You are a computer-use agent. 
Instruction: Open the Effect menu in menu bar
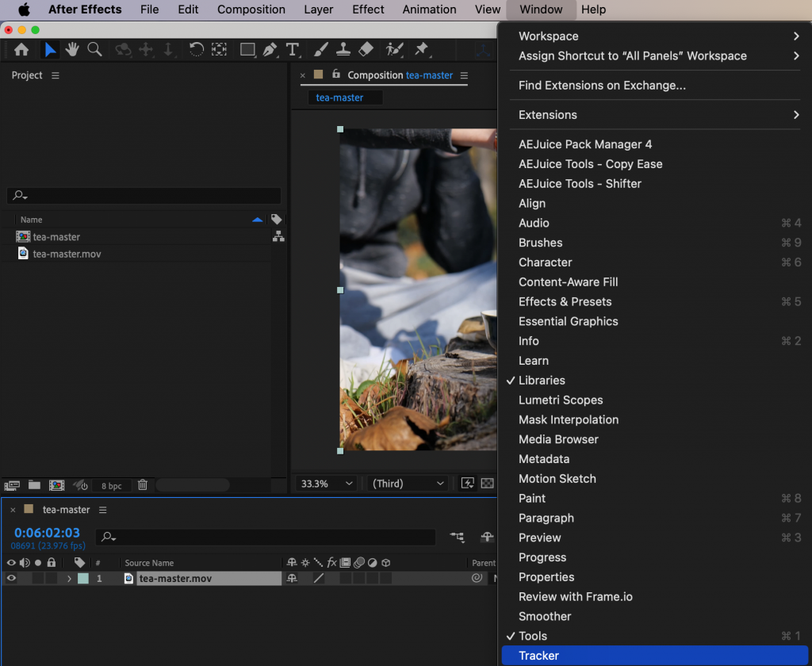coord(368,10)
